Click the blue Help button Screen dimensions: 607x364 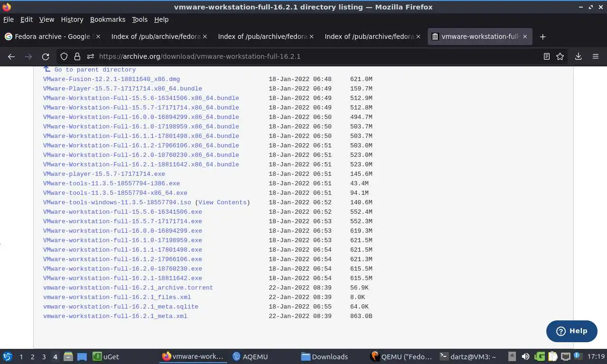coord(571,331)
